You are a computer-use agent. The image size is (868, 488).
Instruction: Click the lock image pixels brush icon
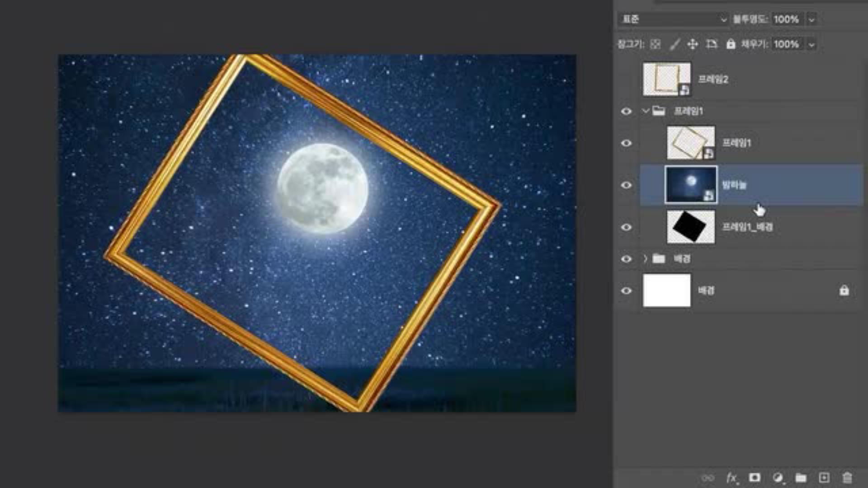675,44
